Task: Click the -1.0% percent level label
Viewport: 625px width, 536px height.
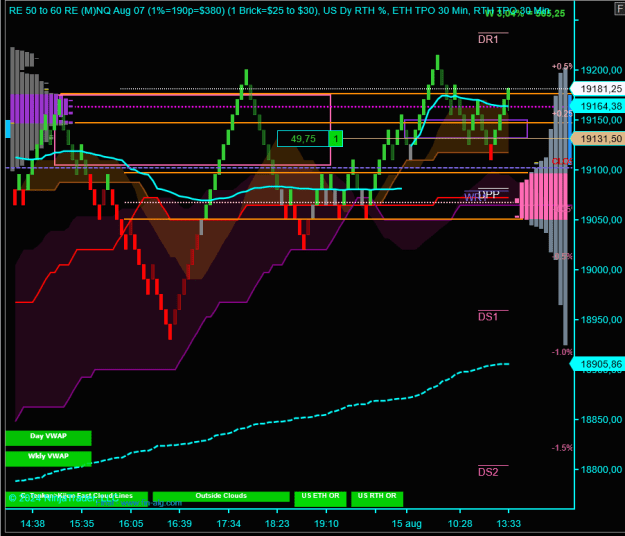Action: click(x=562, y=352)
